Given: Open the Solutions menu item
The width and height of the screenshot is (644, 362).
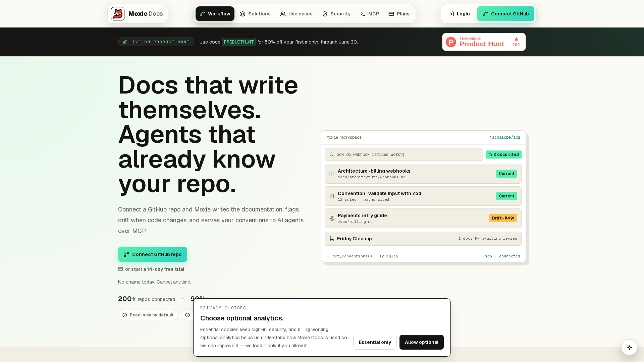Looking at the screenshot, I should coord(255,14).
